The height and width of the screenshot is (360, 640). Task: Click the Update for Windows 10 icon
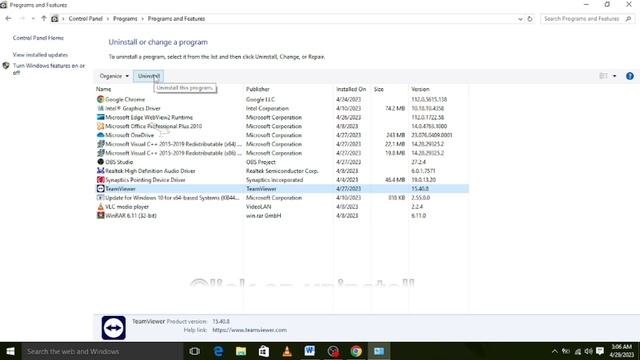(x=100, y=198)
